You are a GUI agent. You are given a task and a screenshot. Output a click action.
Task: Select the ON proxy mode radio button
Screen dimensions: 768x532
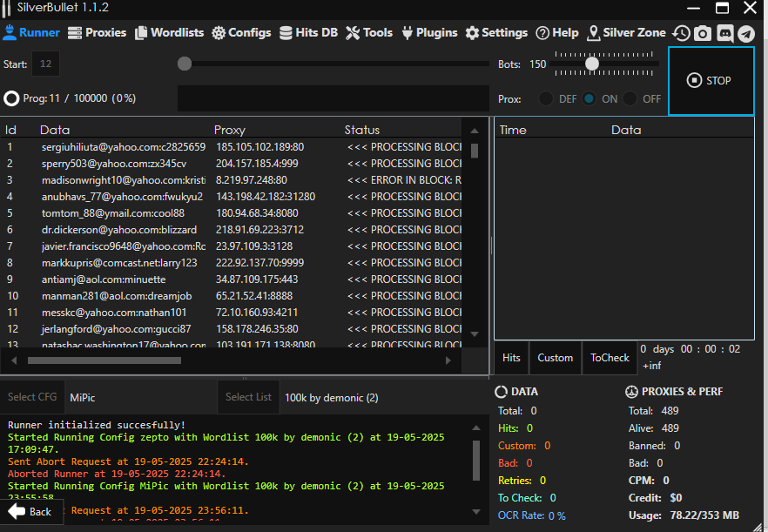coord(589,99)
